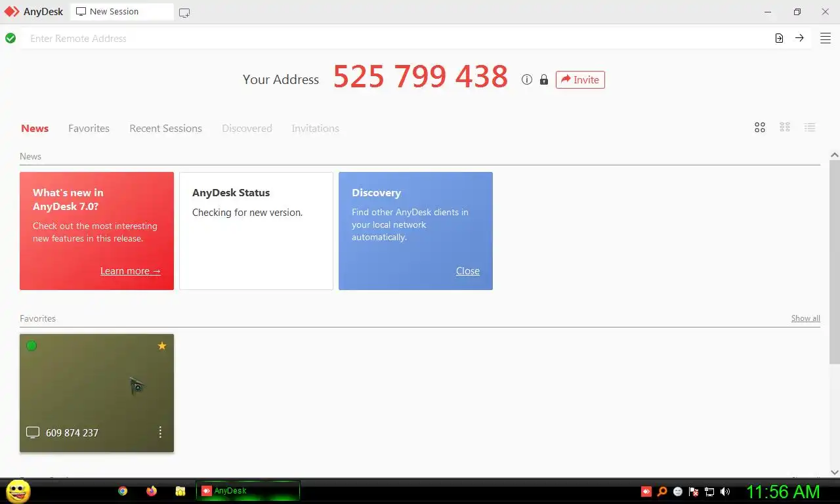Click the AnyDesk taskbar button
840x504 pixels.
click(248, 491)
